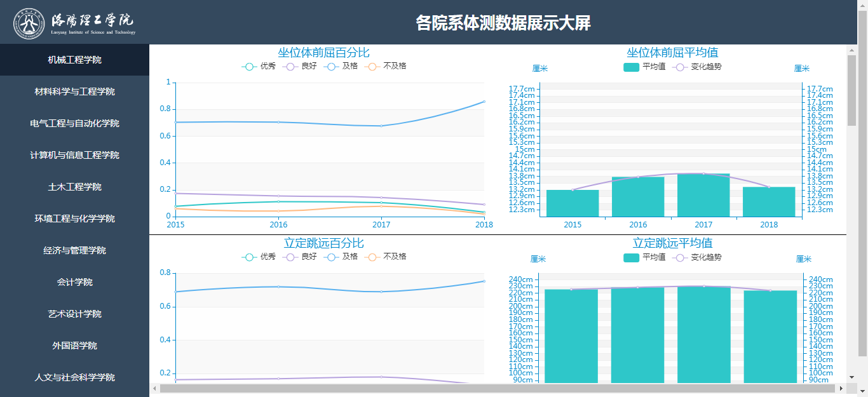
Task: Switch to 环境工程与化学学院
Action: tap(74, 219)
